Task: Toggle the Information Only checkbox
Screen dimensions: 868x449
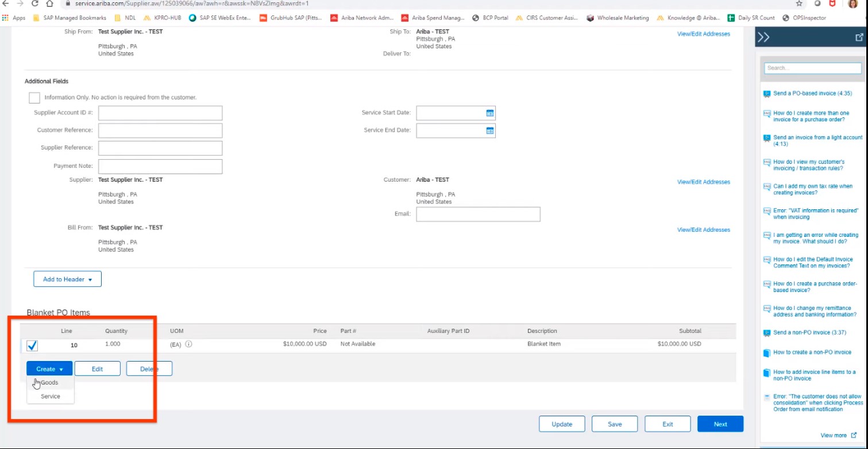Action: [x=34, y=97]
